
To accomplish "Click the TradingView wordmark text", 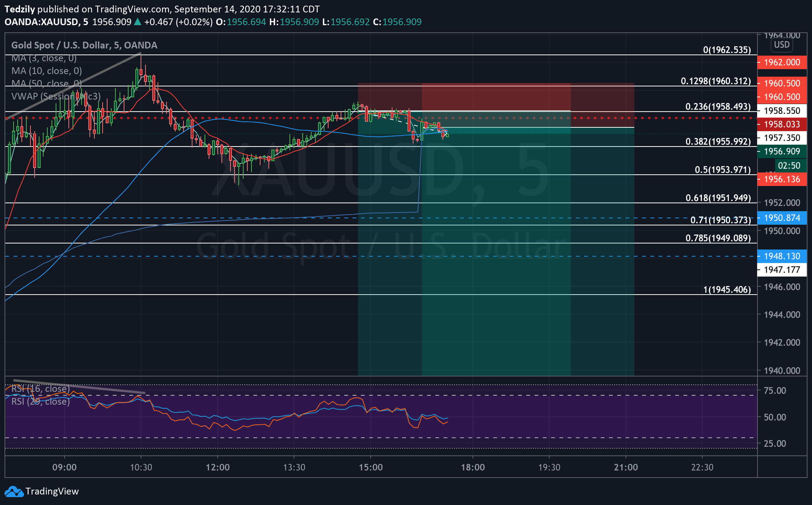I will point(52,491).
